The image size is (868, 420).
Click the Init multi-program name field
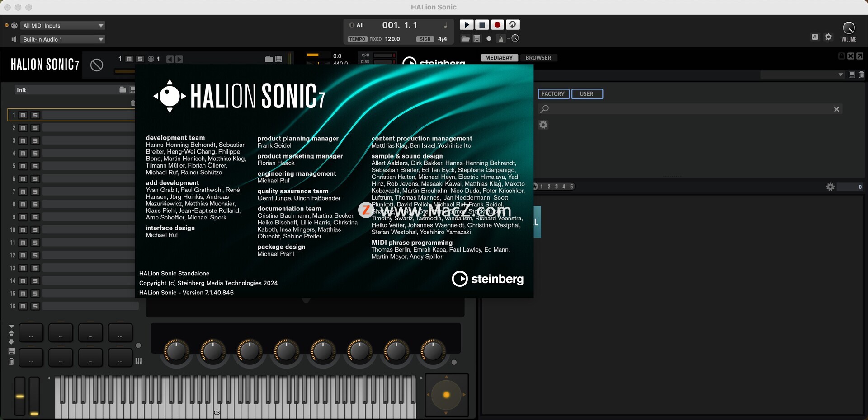coord(66,90)
